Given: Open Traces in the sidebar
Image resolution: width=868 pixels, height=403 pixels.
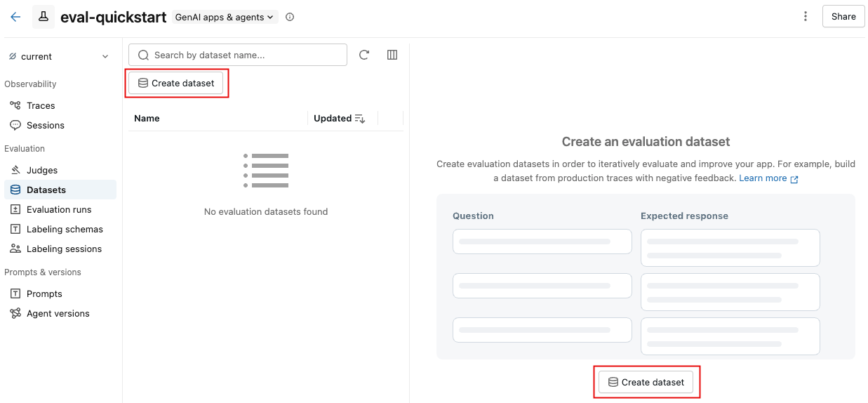Looking at the screenshot, I should click(x=41, y=105).
